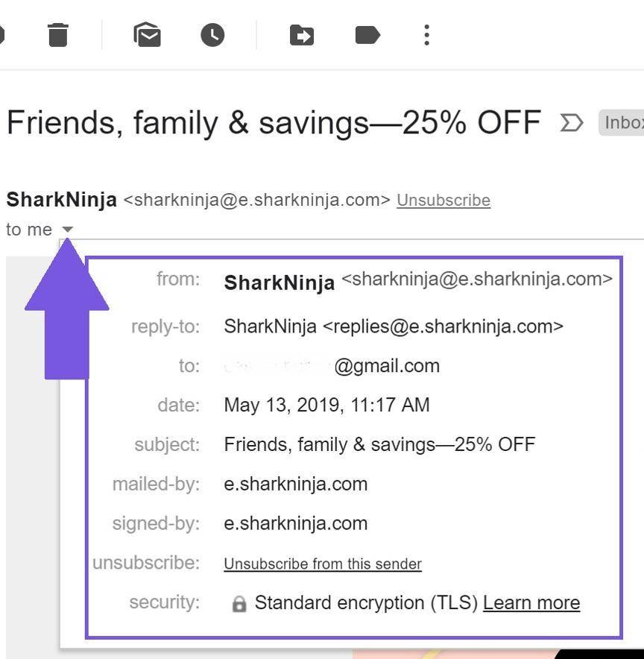644x659 pixels.
Task: Click the lock icon in security row
Action: tap(239, 604)
